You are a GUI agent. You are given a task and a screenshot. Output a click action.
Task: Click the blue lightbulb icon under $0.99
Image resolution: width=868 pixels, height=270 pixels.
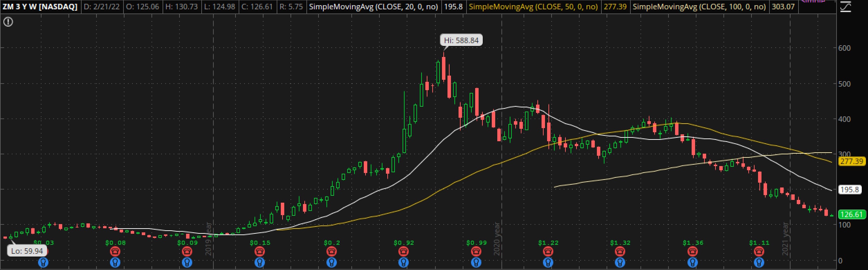pos(476,263)
